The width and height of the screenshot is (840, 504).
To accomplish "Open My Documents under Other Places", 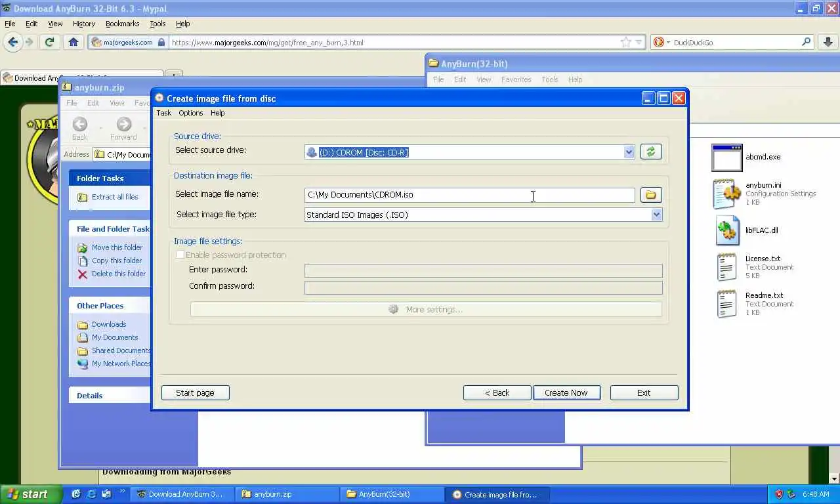I will [115, 337].
